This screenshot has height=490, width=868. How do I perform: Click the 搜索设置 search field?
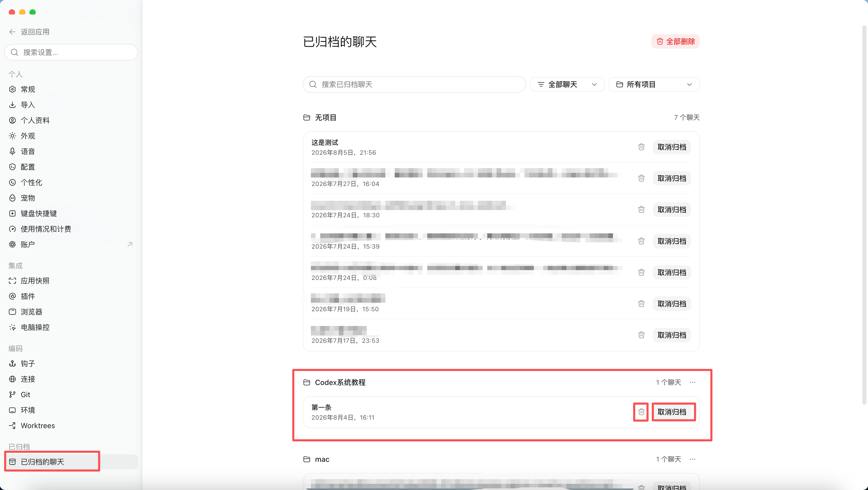click(x=71, y=52)
